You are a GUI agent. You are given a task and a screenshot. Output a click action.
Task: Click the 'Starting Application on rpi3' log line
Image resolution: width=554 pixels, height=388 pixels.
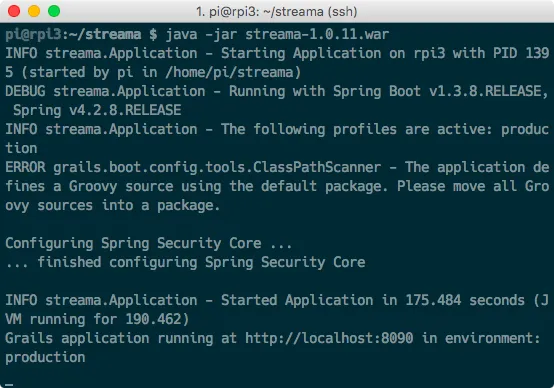click(277, 53)
